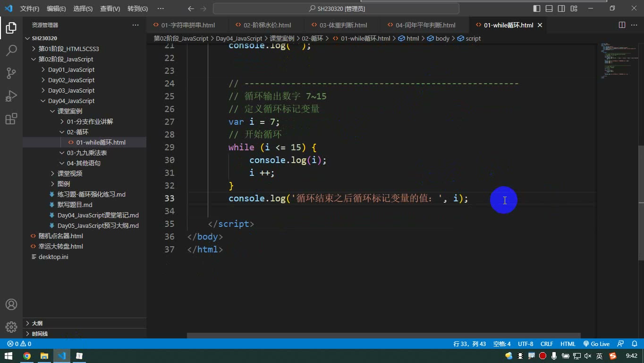
Task: Click the split editor right icon
Action: click(x=622, y=25)
